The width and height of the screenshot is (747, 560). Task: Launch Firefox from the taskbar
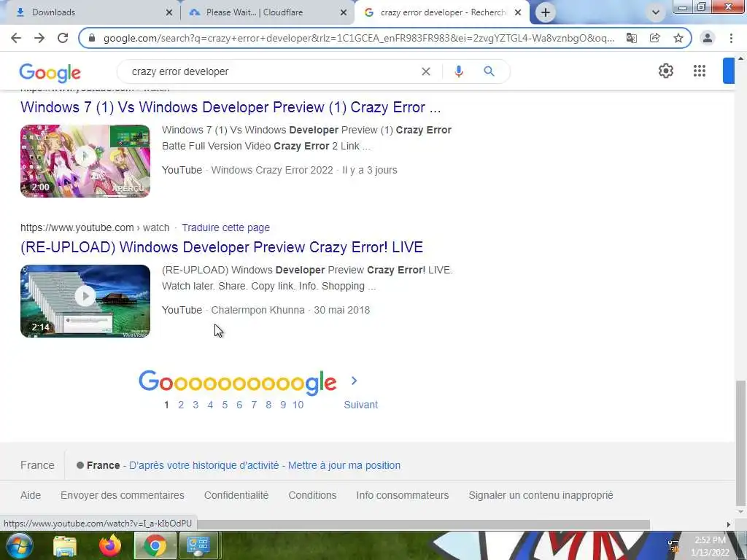(110, 545)
